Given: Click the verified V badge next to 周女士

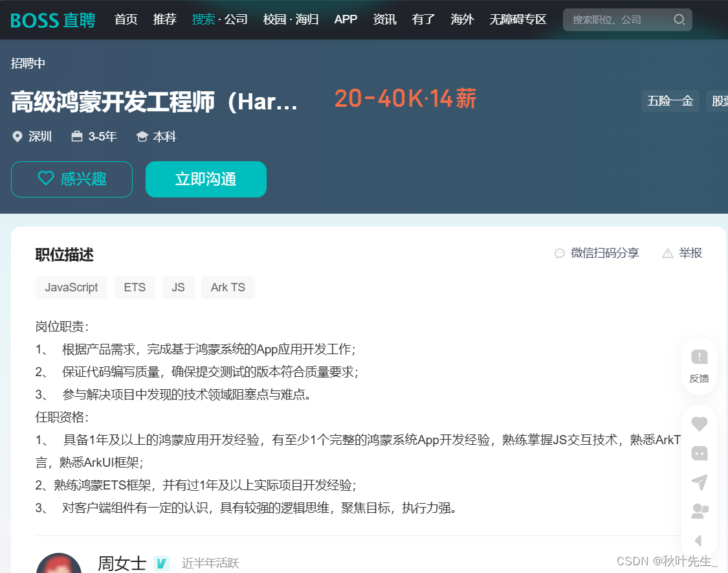Looking at the screenshot, I should tap(161, 563).
